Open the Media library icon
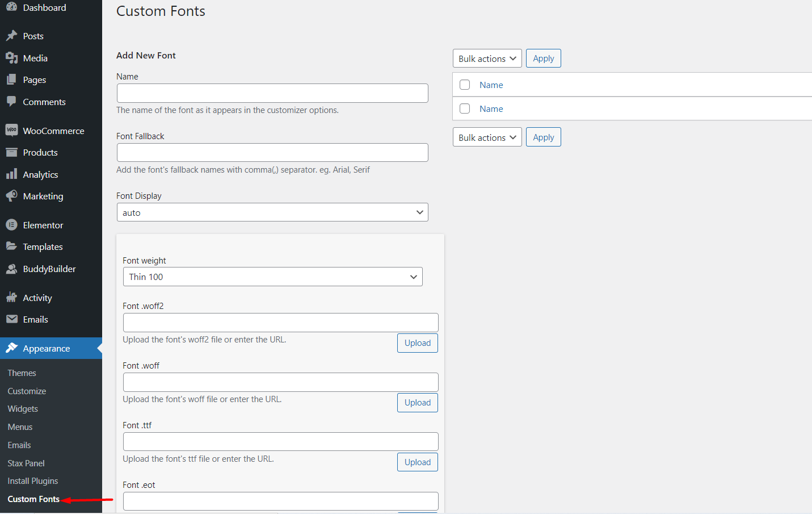Screen dimensions: 812x514 [x=11, y=57]
